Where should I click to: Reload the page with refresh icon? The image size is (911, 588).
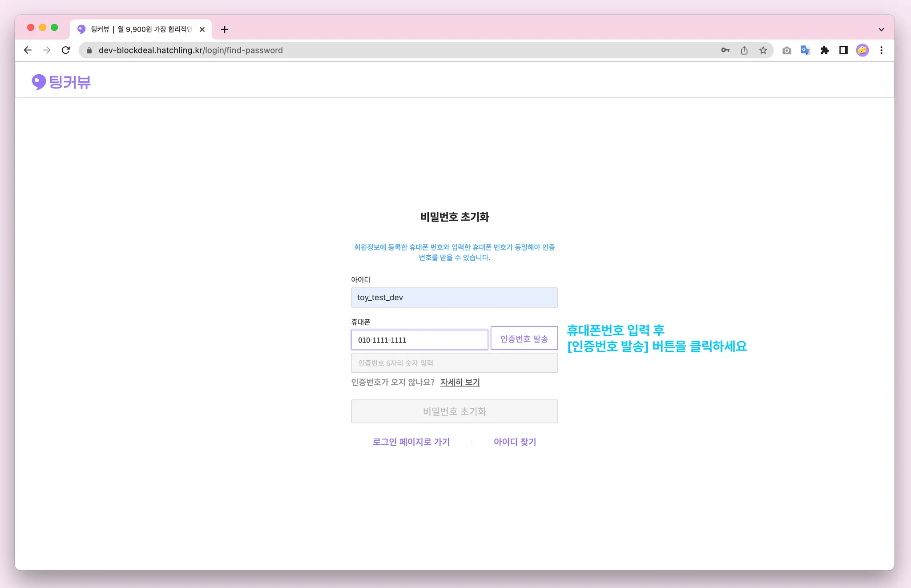click(66, 50)
